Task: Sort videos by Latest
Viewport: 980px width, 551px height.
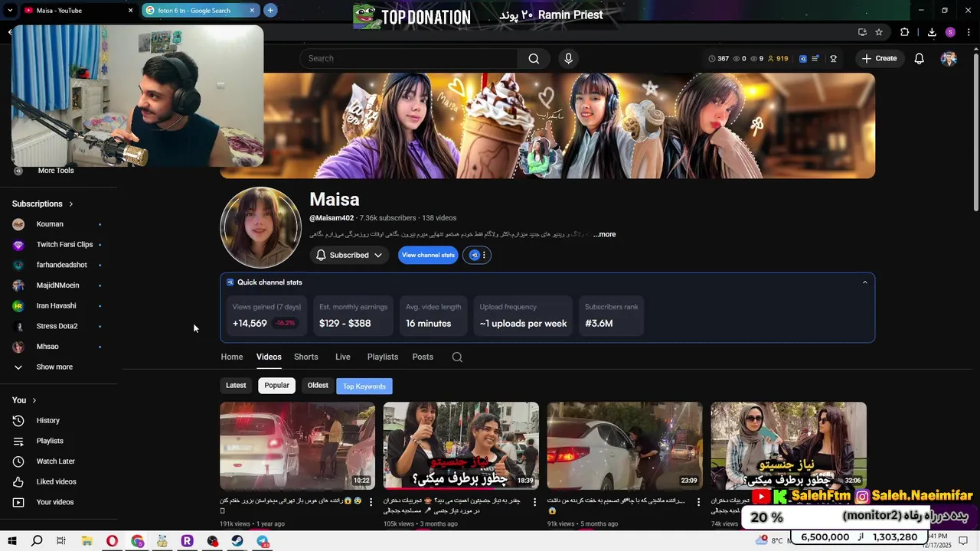Action: click(236, 386)
